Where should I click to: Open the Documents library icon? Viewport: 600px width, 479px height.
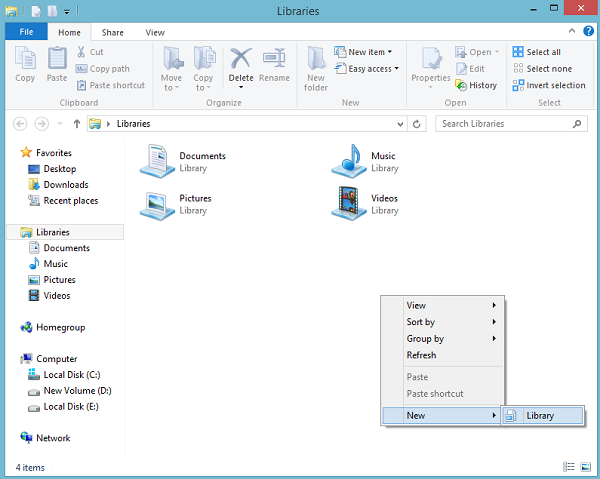(157, 161)
